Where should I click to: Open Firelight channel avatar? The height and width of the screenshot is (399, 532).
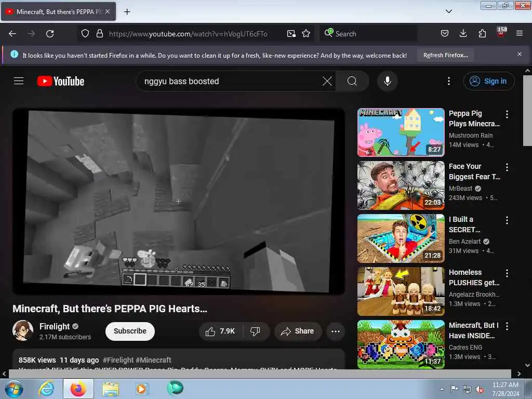(23, 330)
